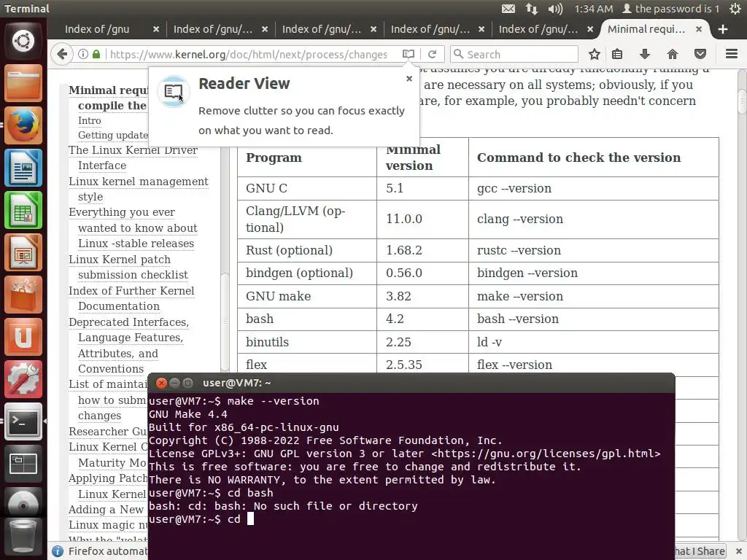Open the Pocket icon in the toolbar
Viewport: 747px width, 560px height.
click(700, 54)
